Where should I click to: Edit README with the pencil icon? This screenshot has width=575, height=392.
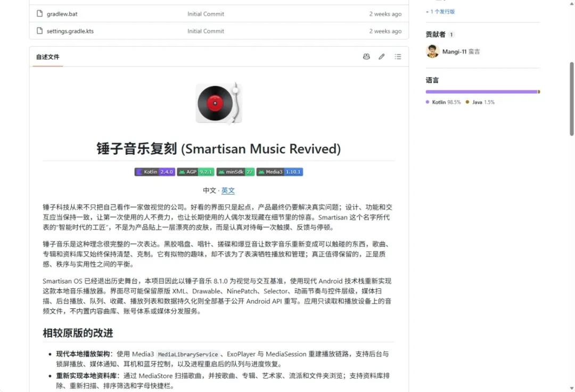click(382, 56)
